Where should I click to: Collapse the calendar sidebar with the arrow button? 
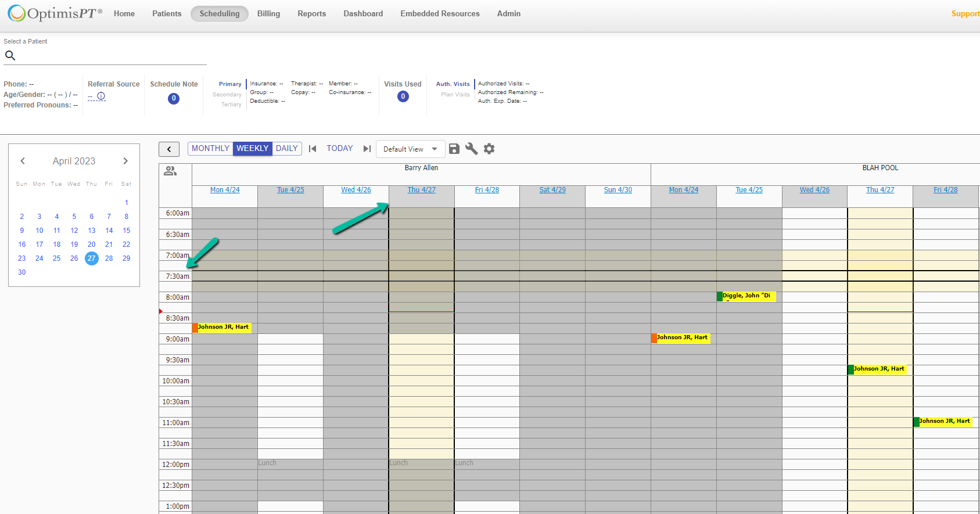169,149
